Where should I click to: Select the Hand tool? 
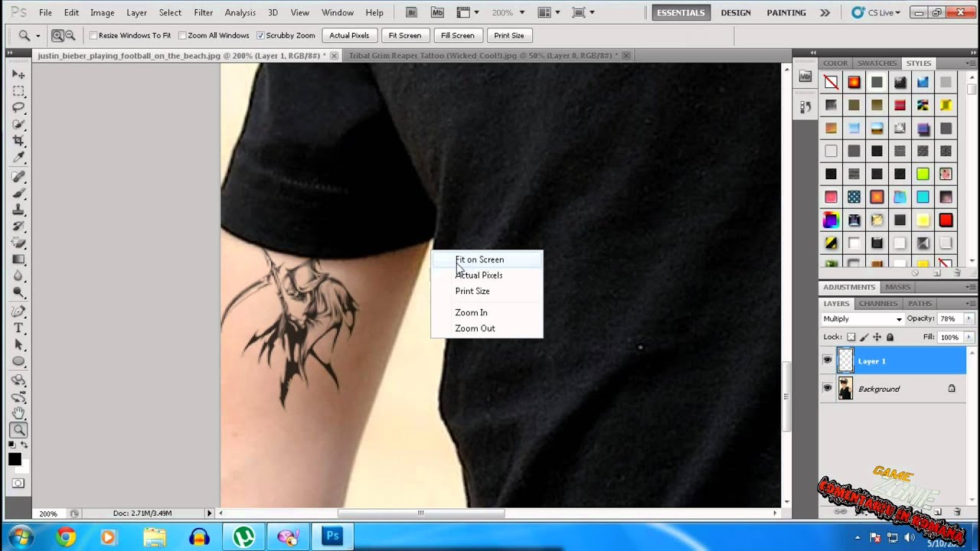pos(19,413)
